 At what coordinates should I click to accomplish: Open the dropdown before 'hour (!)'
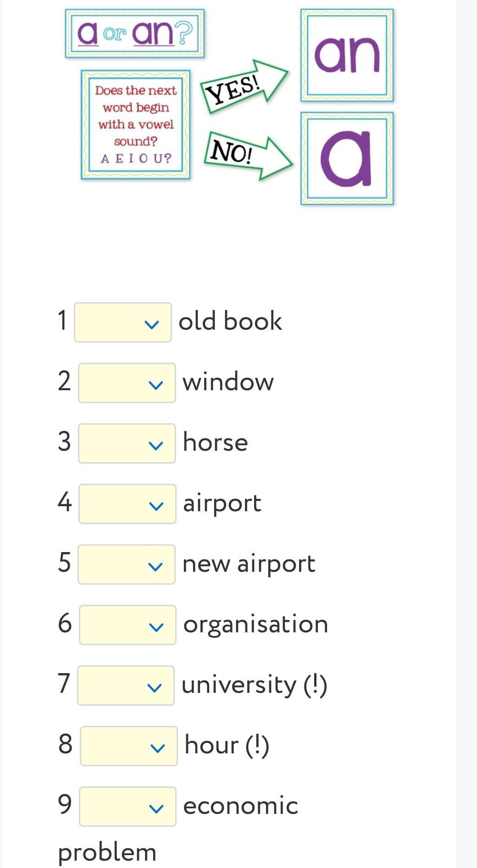point(129,746)
